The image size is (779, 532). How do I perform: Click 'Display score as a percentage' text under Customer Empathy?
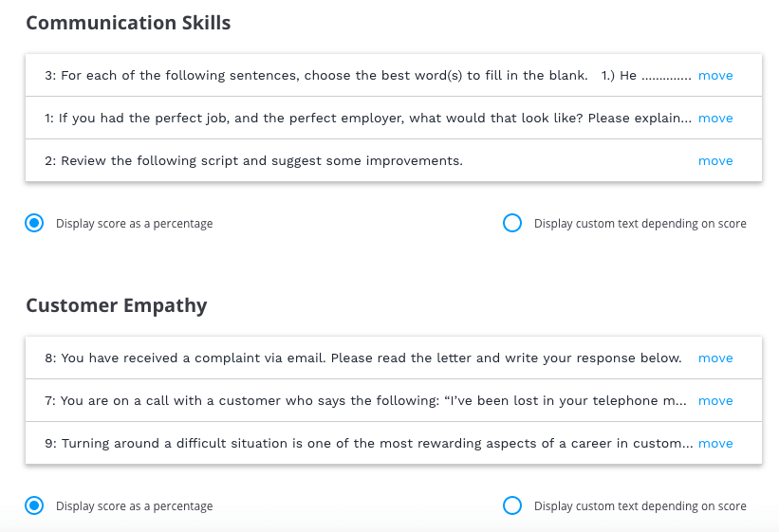pos(134,505)
